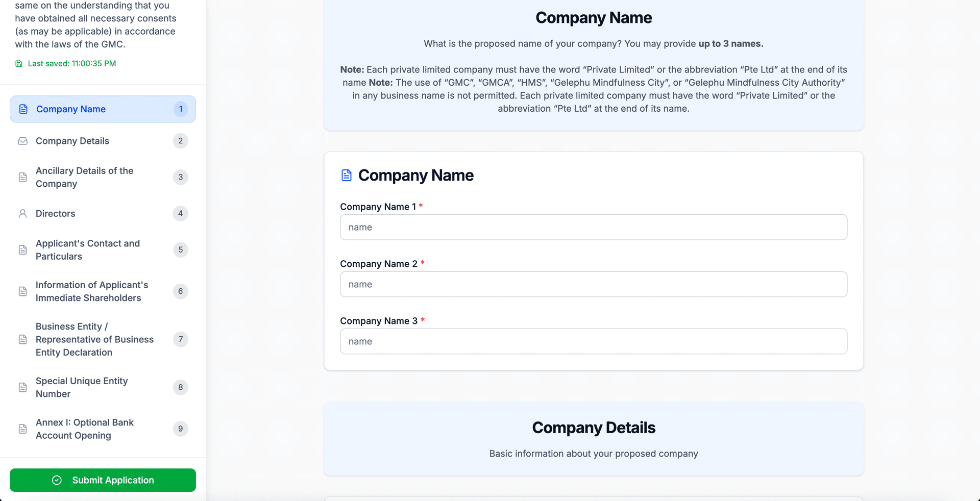Click badge number 6 beside Immediate Shareholders
Screen dimensions: 980x501
(x=180, y=291)
